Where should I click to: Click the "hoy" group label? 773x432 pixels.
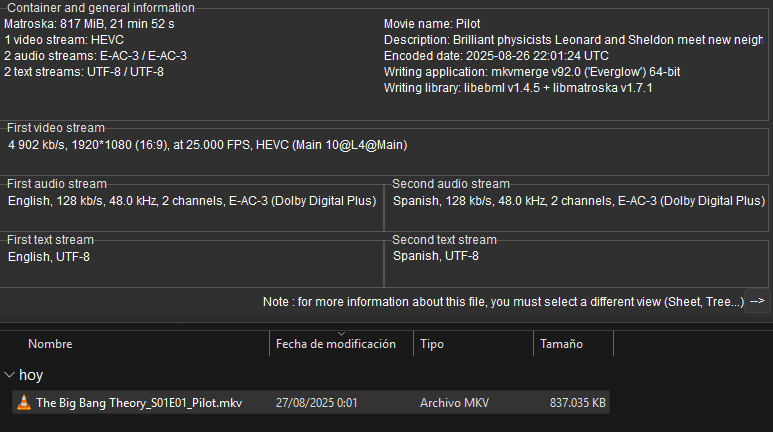click(x=31, y=375)
